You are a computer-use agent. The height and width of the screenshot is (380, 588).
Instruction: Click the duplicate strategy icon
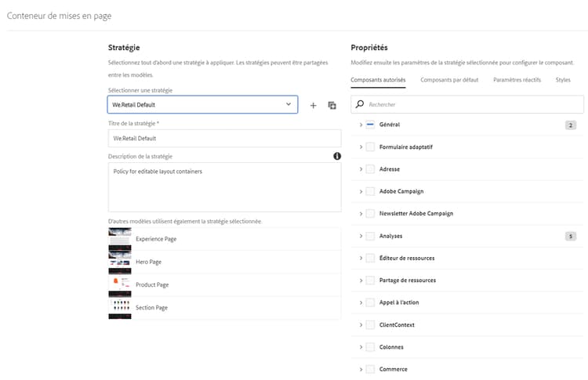click(332, 105)
